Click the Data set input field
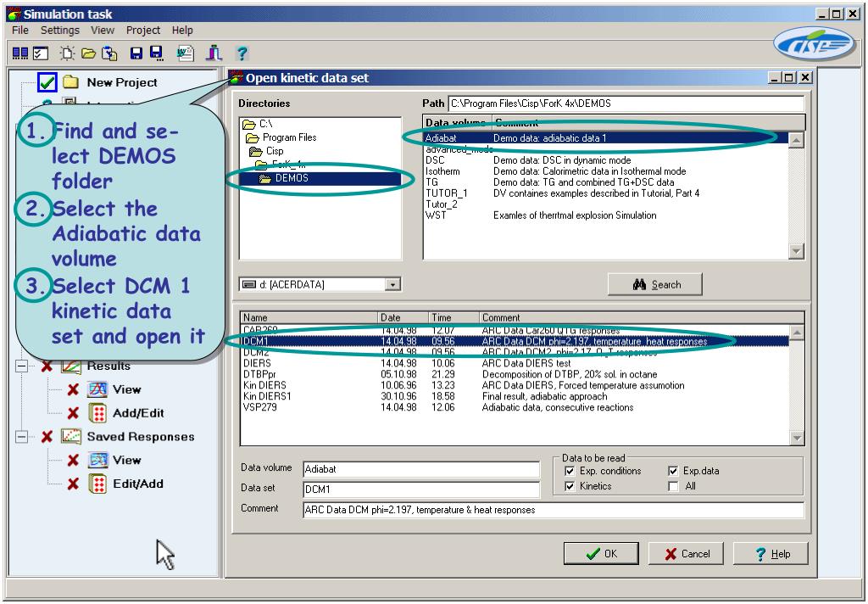This screenshot has width=868, height=604. [421, 489]
